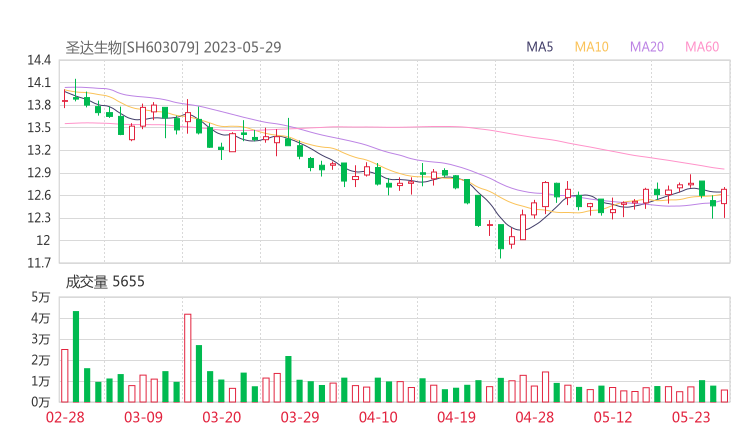Viewport: 740px width, 440px height.
Task: Click the 04-19 date axis label
Action: click(x=456, y=417)
